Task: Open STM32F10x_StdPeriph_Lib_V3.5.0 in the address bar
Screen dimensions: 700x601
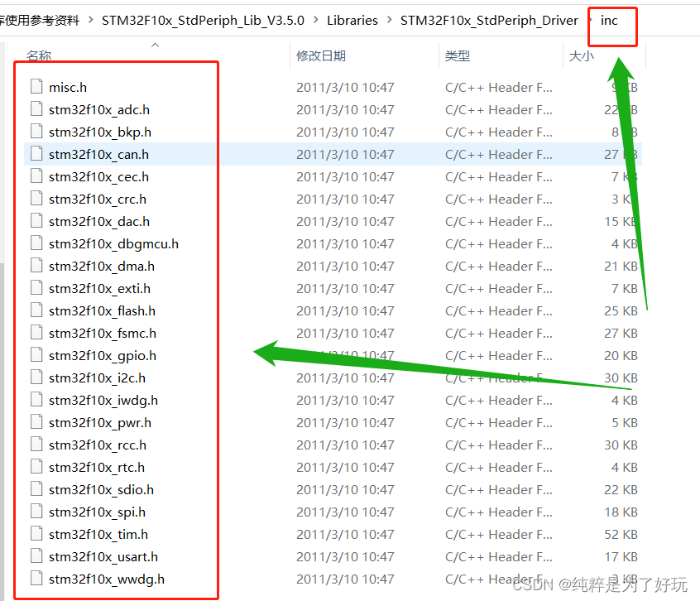Action: (x=203, y=21)
